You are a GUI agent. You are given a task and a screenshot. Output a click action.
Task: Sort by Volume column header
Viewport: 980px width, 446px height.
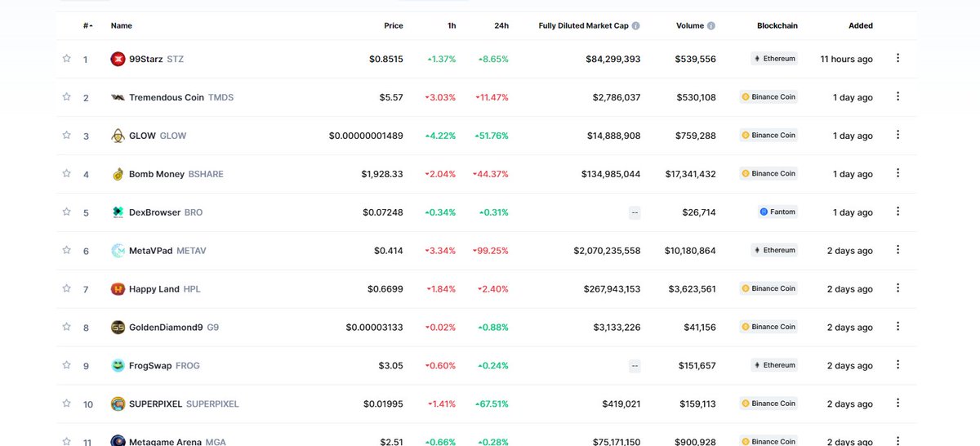click(x=690, y=25)
